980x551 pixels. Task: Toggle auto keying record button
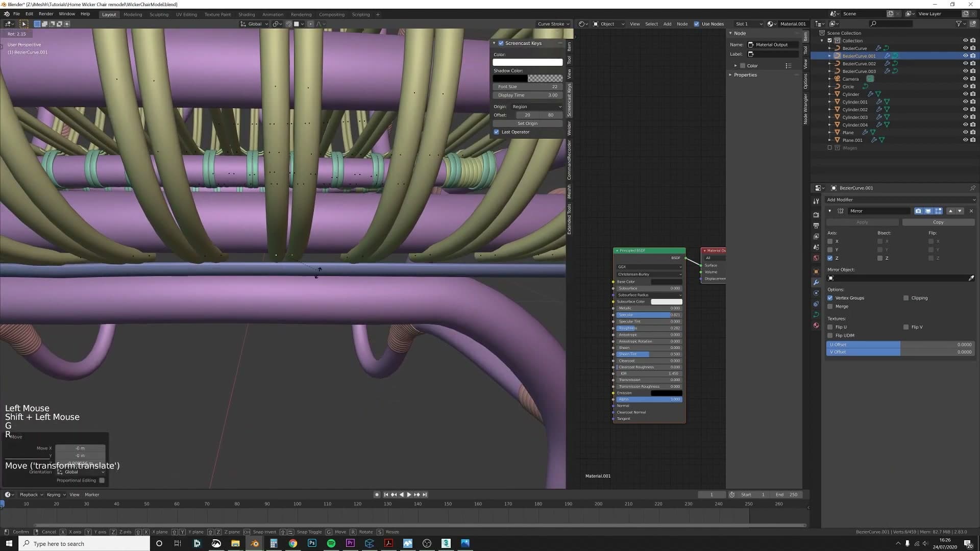coord(377,494)
